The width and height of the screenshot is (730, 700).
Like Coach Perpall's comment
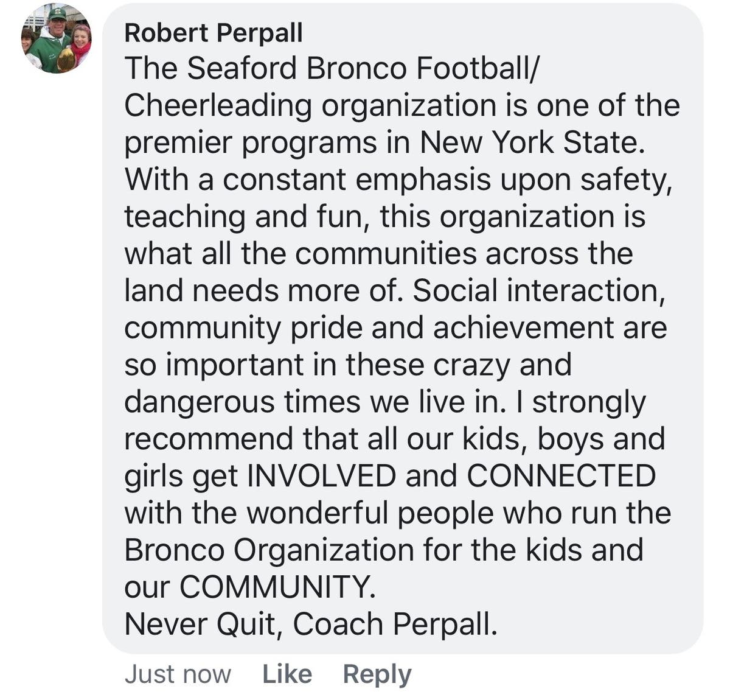coord(287,674)
